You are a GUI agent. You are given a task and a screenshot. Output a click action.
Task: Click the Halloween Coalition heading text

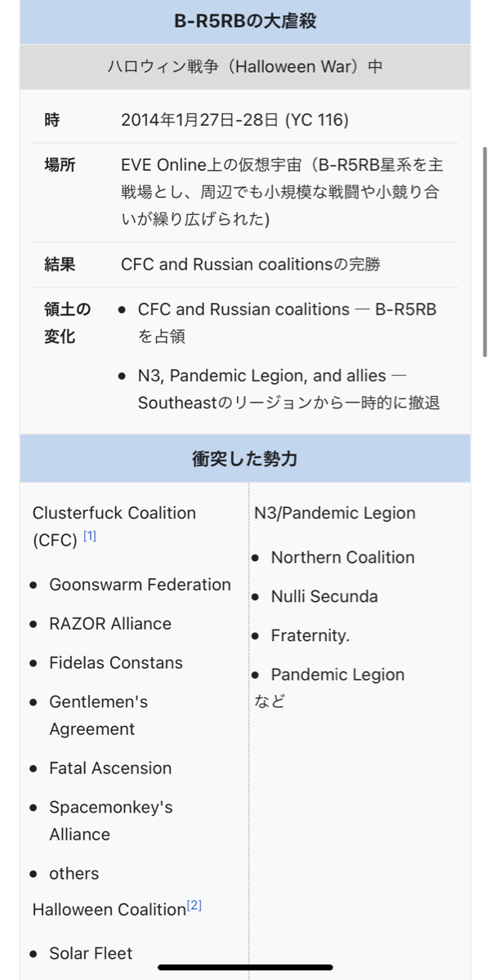[109, 910]
